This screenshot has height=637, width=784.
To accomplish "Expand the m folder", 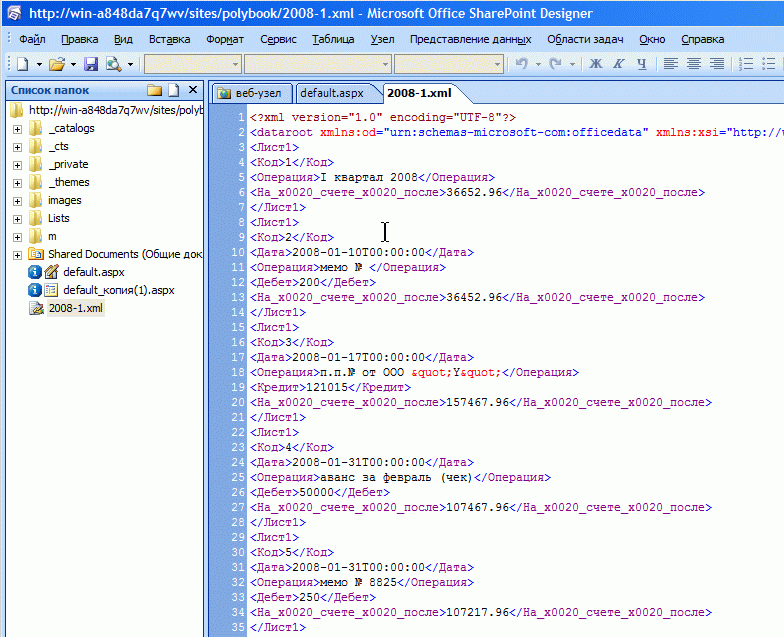I will [18, 237].
